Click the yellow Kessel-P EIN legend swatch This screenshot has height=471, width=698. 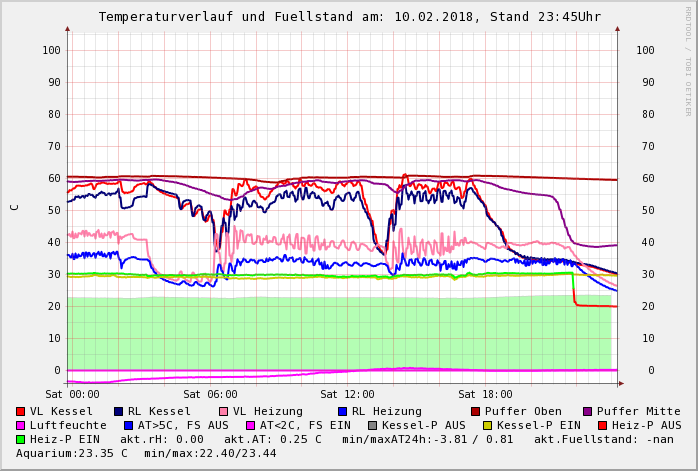pyautogui.click(x=487, y=425)
